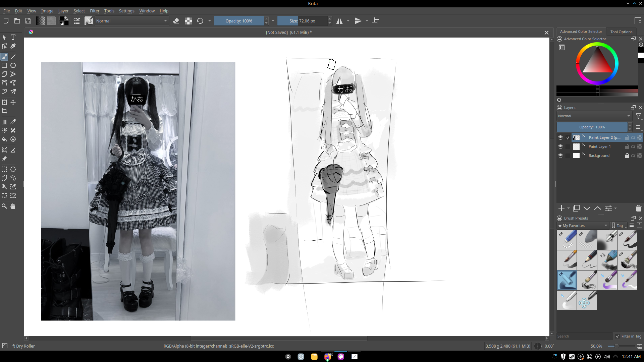Open My Favorites tag dropdown
The image size is (644, 362).
tap(583, 226)
